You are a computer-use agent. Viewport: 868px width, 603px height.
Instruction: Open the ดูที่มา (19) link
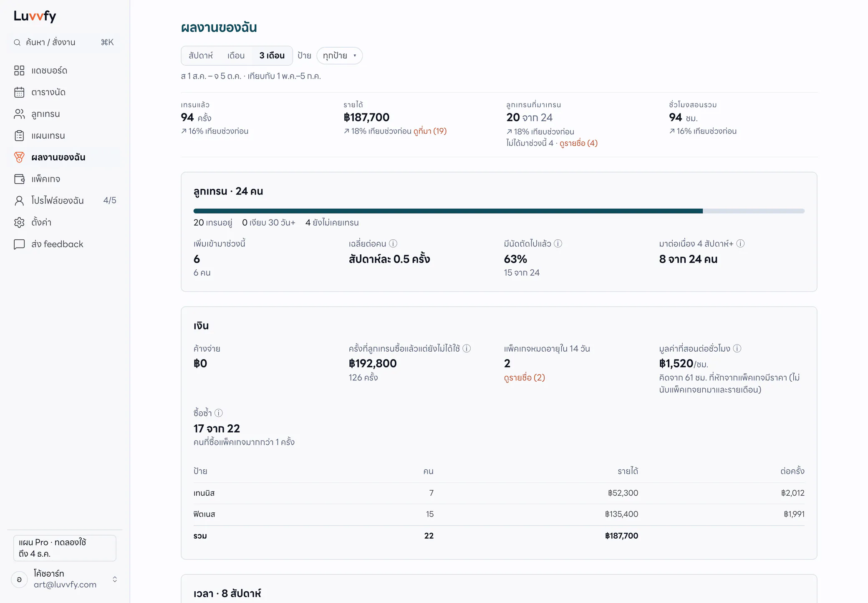[430, 131]
